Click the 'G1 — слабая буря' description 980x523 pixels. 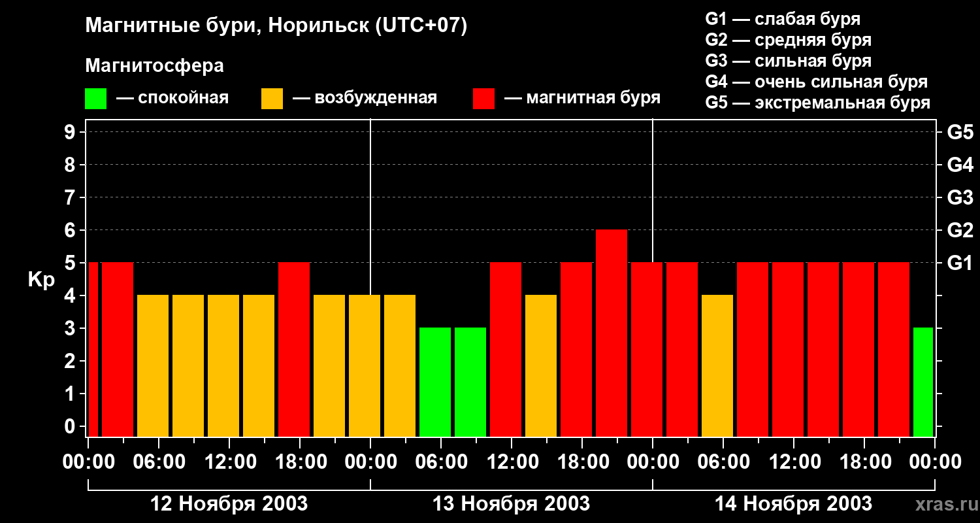(783, 19)
